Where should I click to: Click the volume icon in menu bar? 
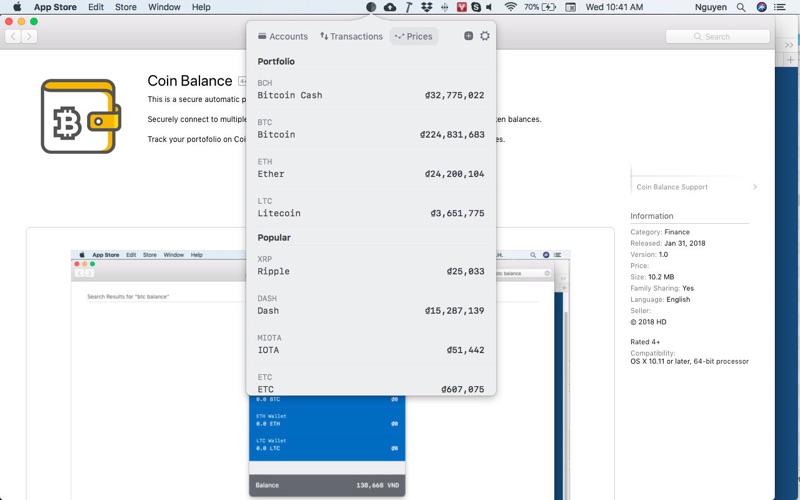click(489, 7)
